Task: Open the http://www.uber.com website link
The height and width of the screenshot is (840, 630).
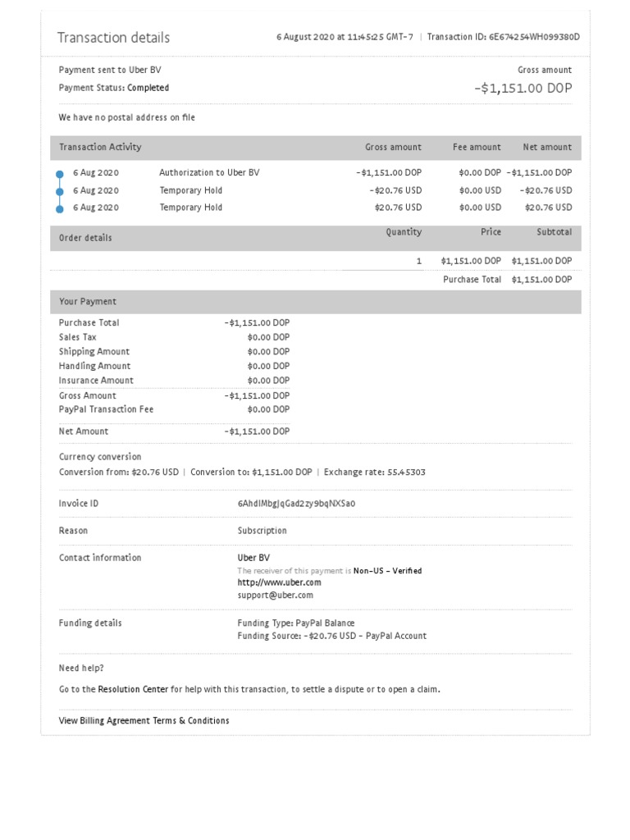Action: click(279, 582)
